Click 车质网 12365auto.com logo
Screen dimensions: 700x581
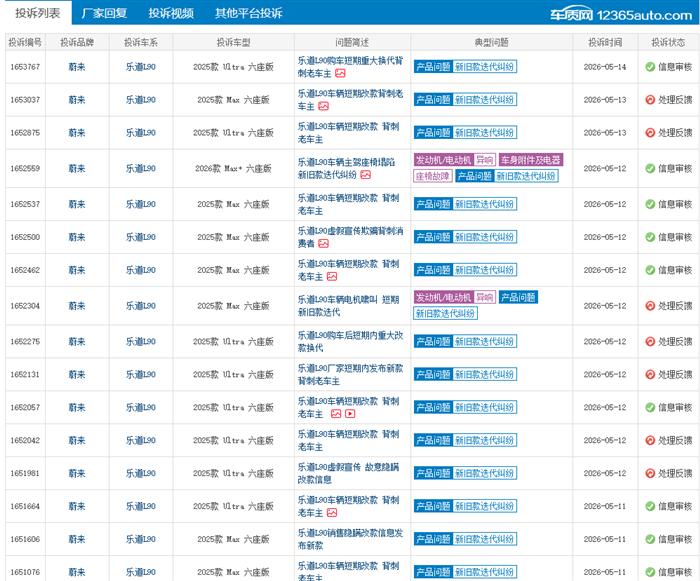click(x=621, y=15)
